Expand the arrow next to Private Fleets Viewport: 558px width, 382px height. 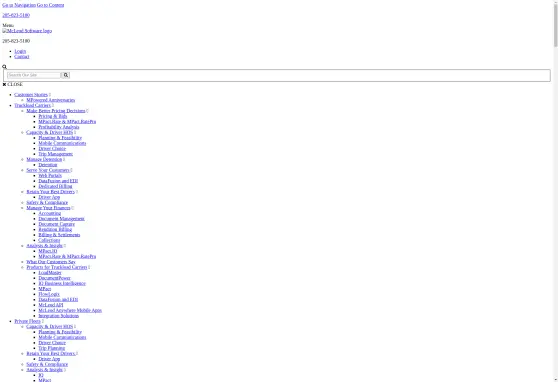[x=43, y=321]
